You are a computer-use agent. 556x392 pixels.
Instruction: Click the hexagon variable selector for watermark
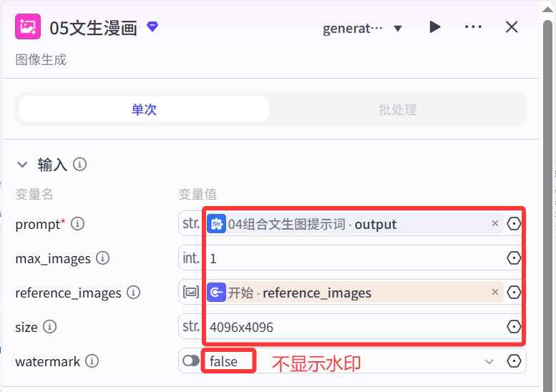pos(514,361)
